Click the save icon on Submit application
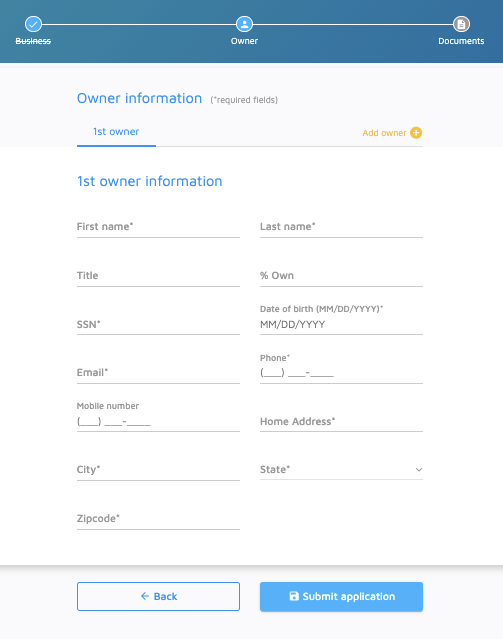This screenshot has height=639, width=503. pyautogui.click(x=294, y=596)
